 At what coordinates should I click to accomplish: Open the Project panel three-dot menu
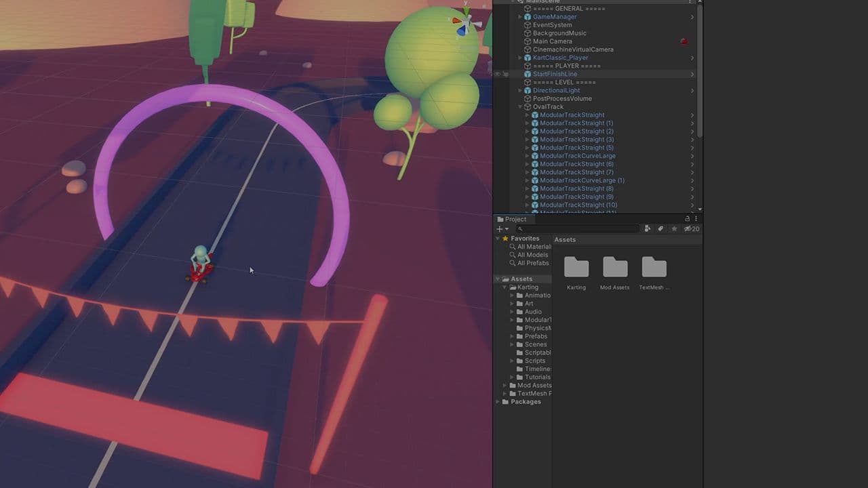(696, 219)
